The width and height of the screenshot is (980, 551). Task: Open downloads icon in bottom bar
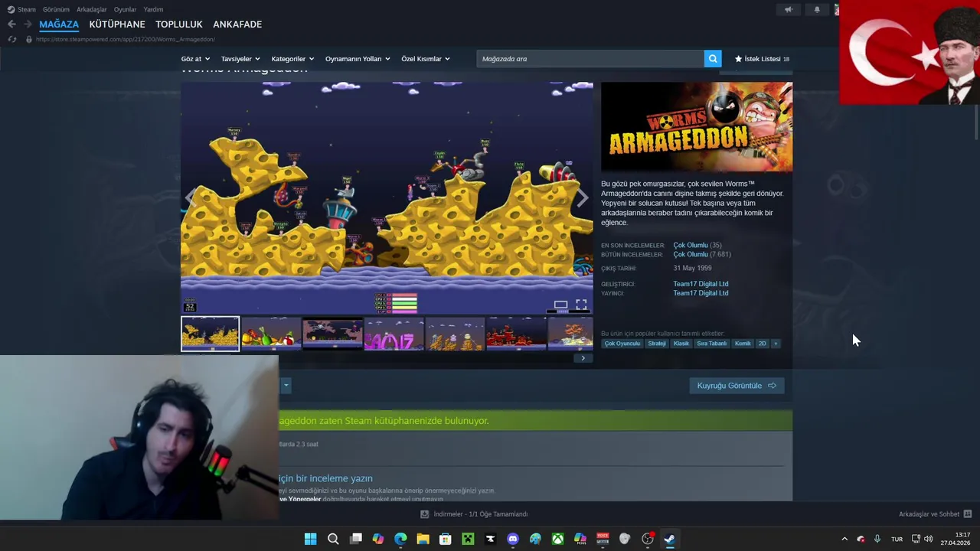[424, 514]
